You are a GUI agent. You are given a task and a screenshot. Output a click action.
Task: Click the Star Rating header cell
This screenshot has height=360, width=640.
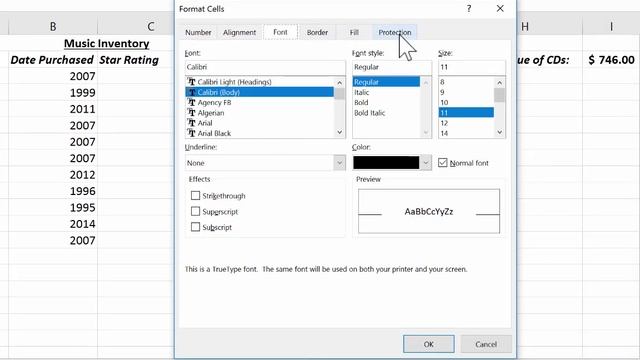click(x=129, y=60)
